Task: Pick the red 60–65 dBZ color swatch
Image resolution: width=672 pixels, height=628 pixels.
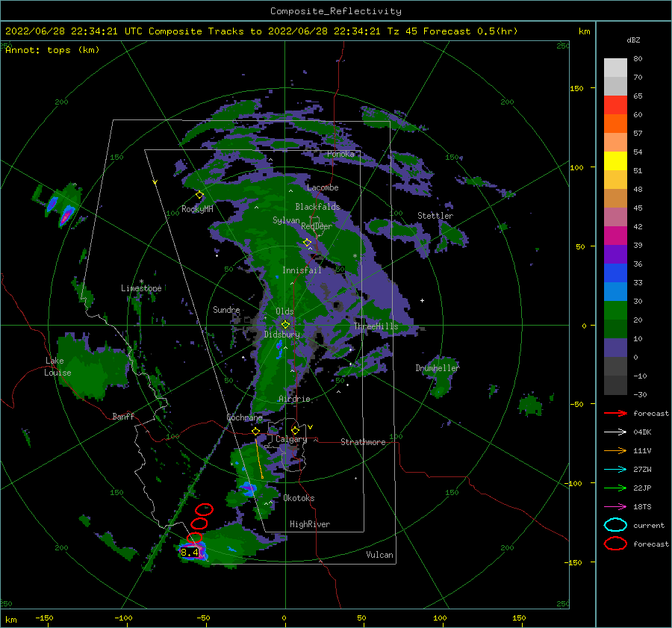Action: [615, 105]
